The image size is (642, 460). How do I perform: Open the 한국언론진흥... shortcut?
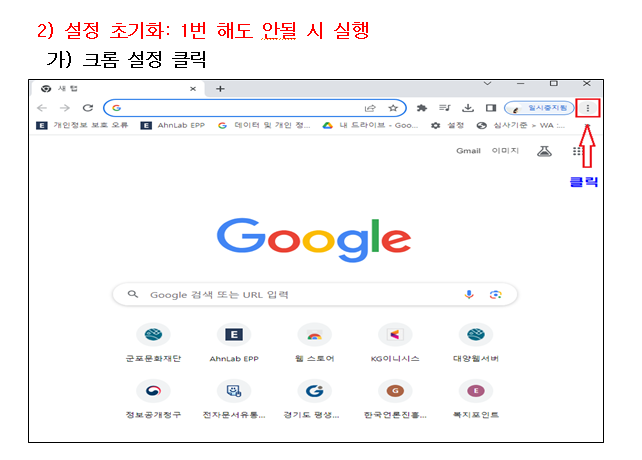coord(395,399)
